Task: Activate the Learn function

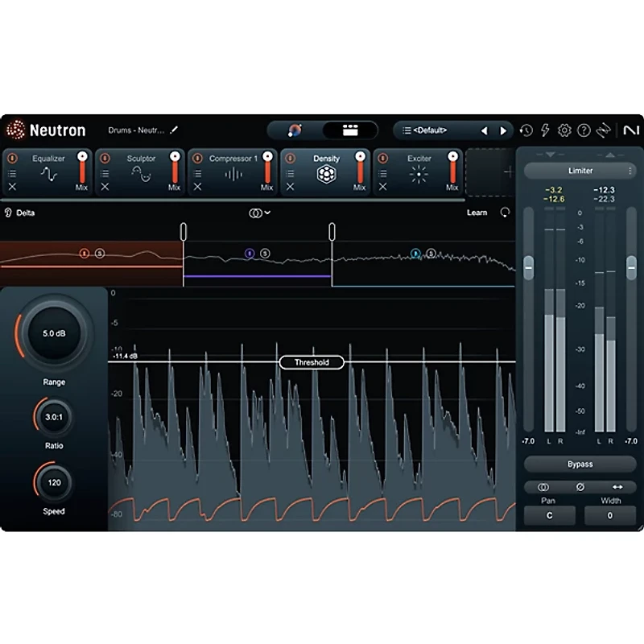Action: point(477,212)
